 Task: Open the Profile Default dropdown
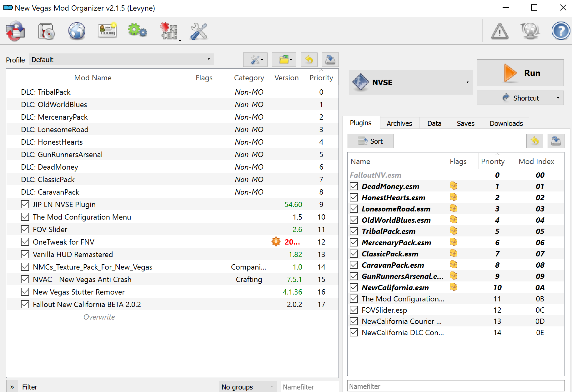click(122, 59)
